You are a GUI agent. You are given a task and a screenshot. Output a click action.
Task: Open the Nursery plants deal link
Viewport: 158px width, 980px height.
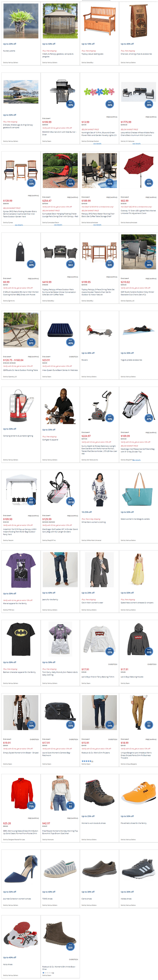9,51
